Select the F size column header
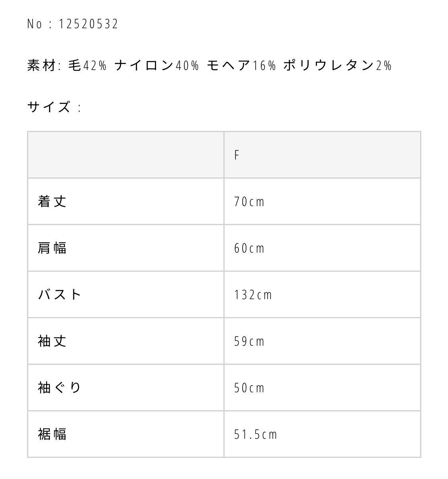448x479 pixels. [x=237, y=155]
